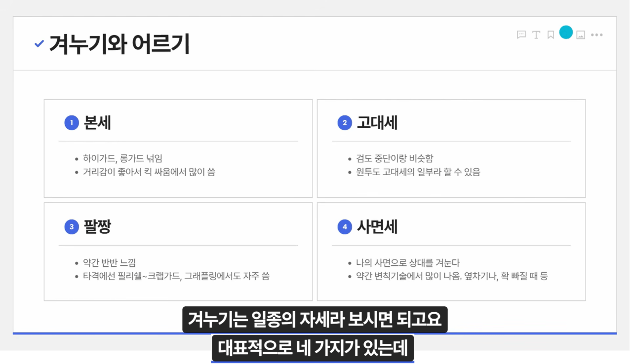Click subtitle line 대표적으로 네 가지가 있는데

313,349
